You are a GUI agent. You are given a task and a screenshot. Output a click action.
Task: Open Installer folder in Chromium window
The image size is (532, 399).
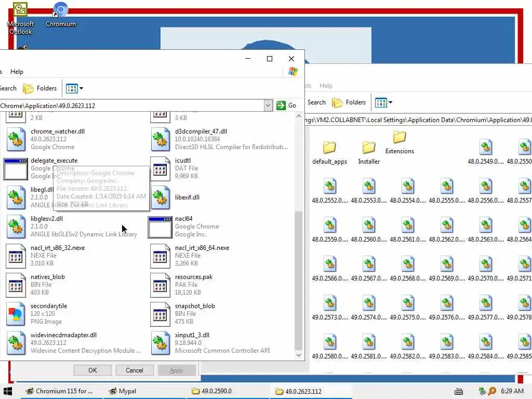click(x=369, y=153)
